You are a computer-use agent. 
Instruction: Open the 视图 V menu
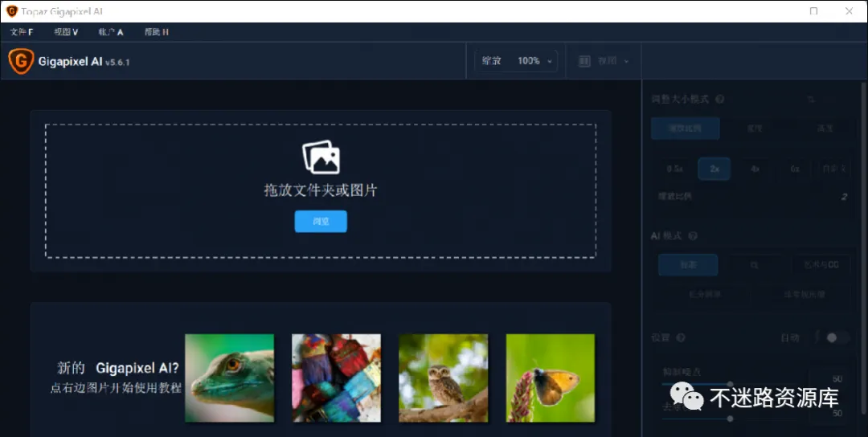[66, 32]
